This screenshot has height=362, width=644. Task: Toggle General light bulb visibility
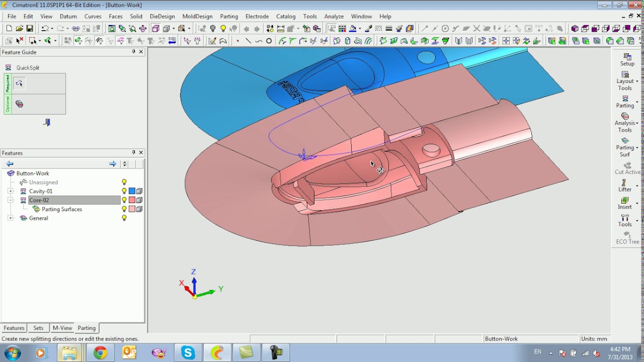[124, 218]
